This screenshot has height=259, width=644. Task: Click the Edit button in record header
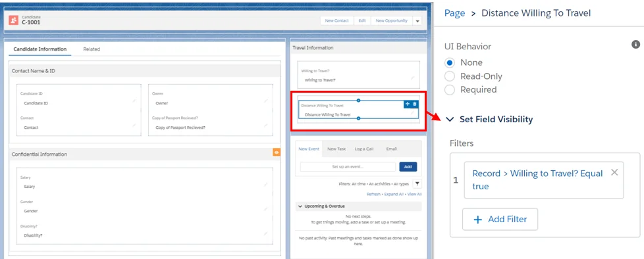point(362,20)
